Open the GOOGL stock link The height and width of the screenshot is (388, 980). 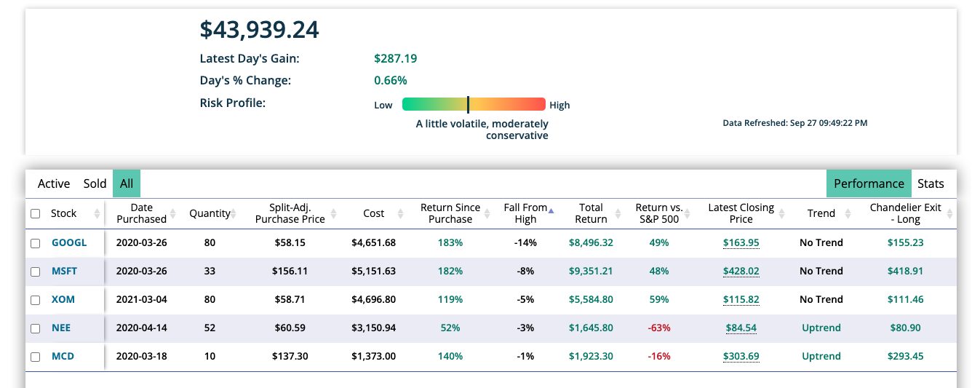coord(69,242)
